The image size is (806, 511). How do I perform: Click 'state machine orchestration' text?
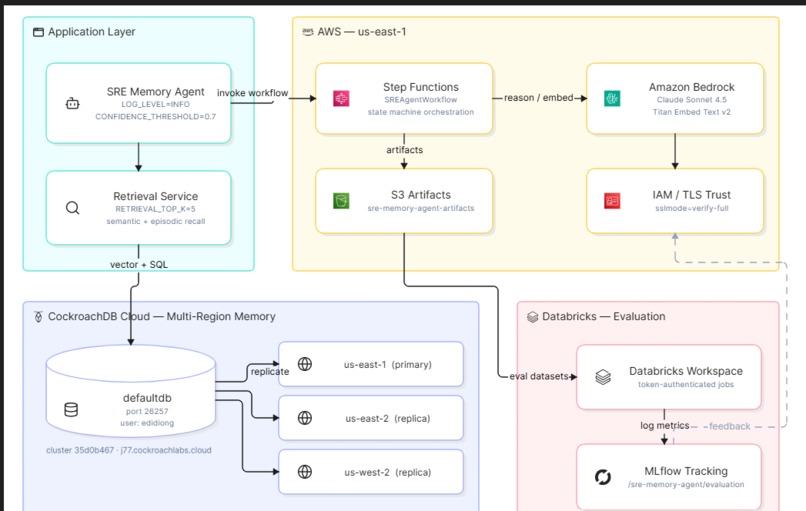coord(420,112)
